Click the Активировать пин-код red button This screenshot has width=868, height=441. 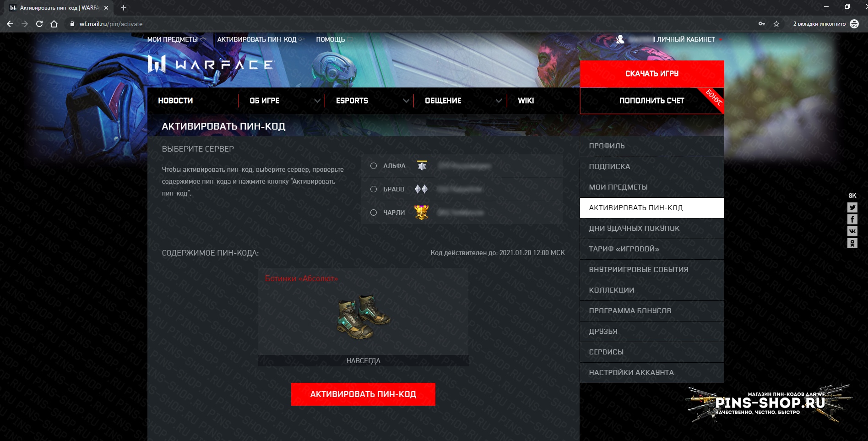coord(363,394)
